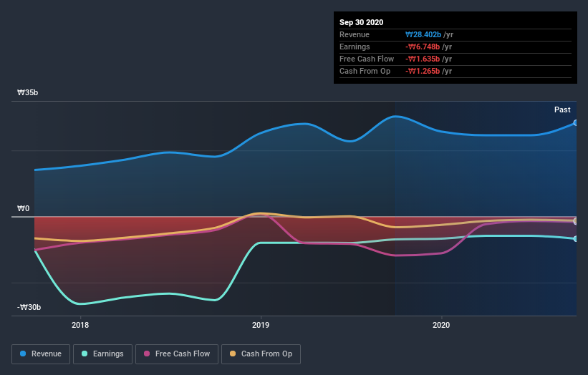
Task: Click the -₩1.635b free cash flow value
Action: pyautogui.click(x=423, y=59)
